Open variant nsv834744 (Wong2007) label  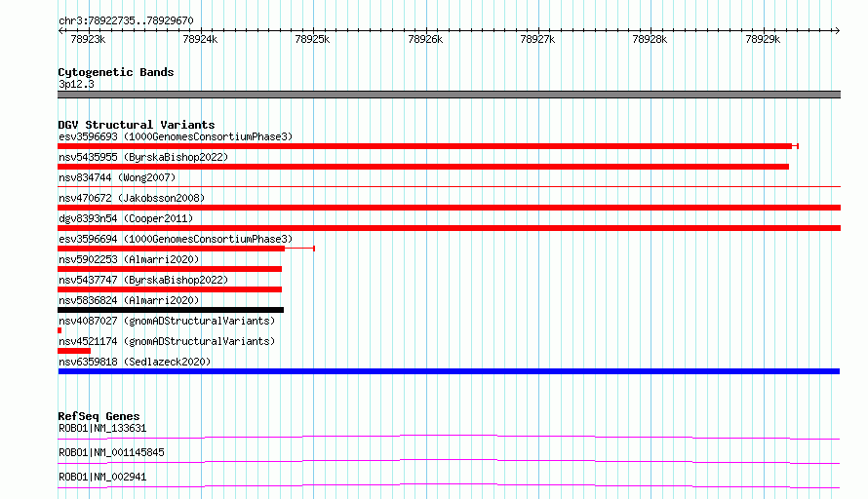click(117, 177)
